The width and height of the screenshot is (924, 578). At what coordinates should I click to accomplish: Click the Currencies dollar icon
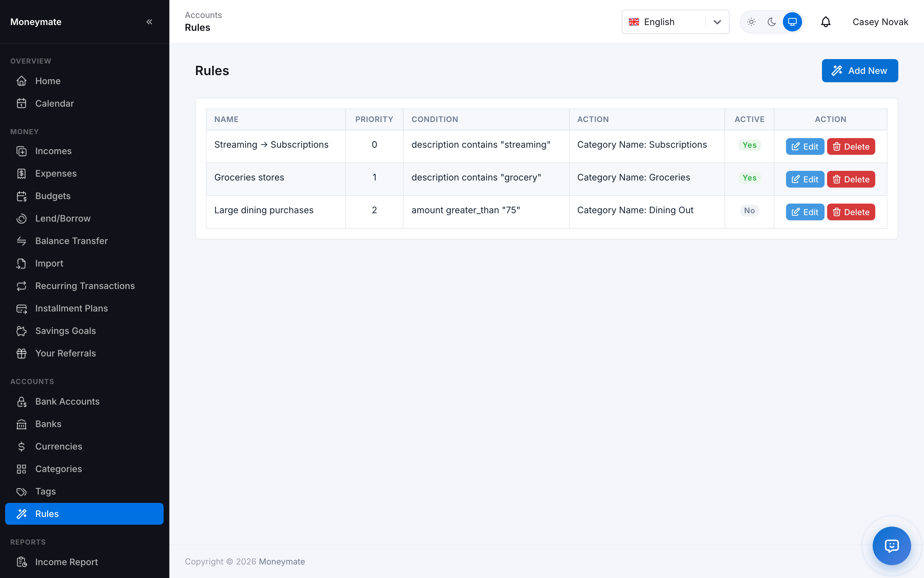pyautogui.click(x=22, y=446)
